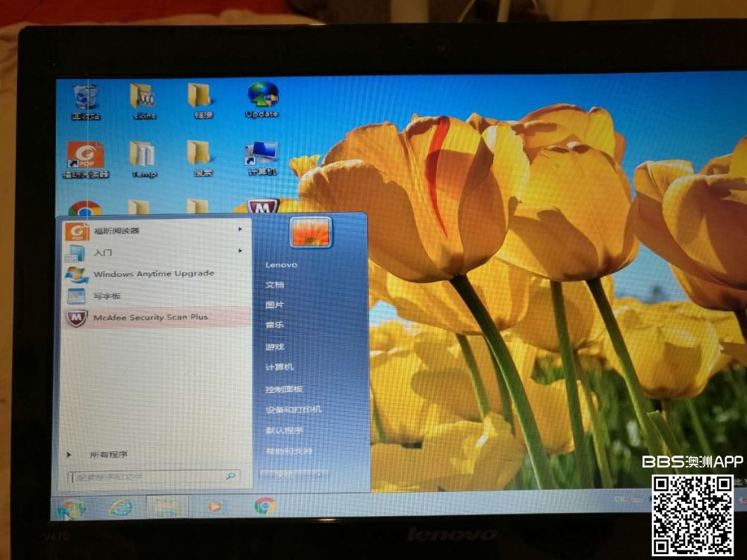The image size is (747, 560).
Task: Click the Windows Start orb
Action: [69, 508]
